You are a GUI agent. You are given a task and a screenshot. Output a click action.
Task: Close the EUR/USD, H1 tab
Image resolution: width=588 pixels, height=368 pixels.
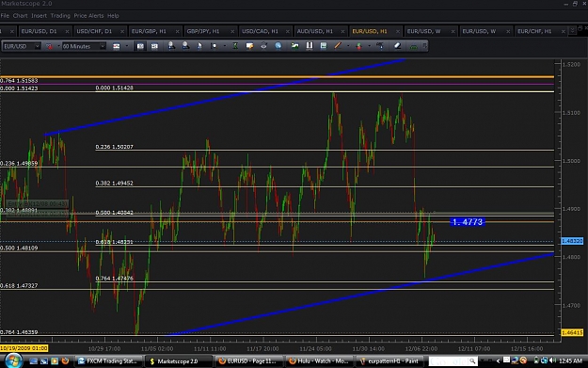398,31
